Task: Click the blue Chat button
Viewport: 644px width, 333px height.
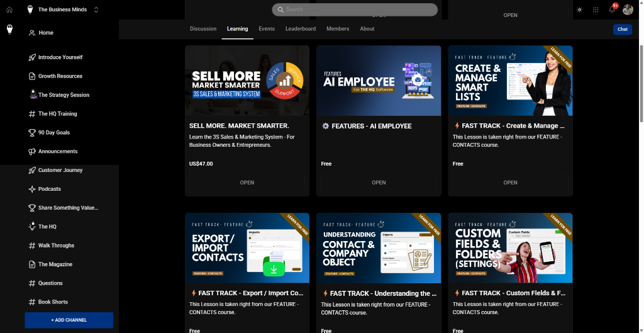Action: tap(622, 29)
